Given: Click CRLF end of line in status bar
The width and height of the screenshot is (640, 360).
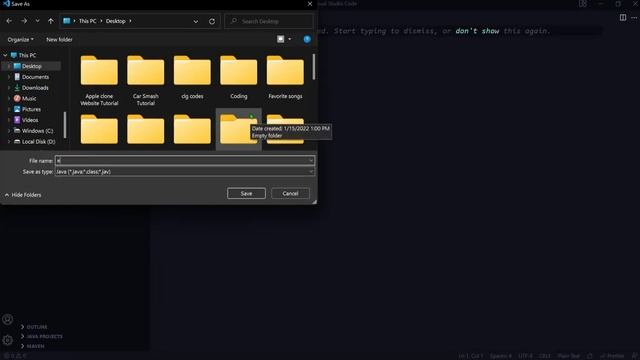Looking at the screenshot, I should tap(545, 356).
